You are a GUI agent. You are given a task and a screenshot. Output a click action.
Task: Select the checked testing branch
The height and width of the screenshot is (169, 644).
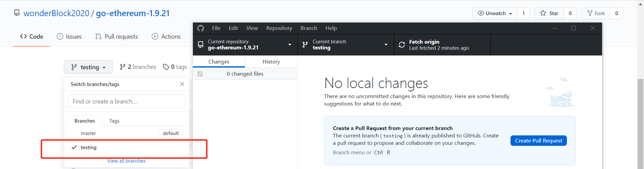coord(89,147)
